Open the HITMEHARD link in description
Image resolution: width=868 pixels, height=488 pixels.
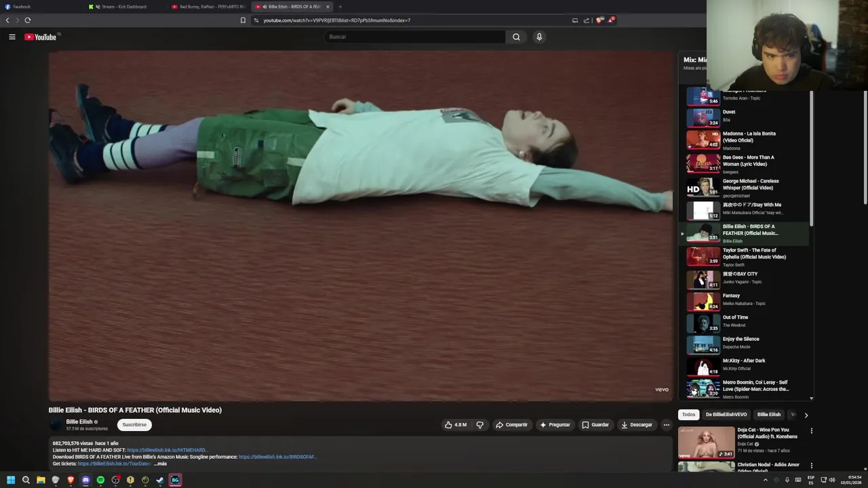click(167, 450)
